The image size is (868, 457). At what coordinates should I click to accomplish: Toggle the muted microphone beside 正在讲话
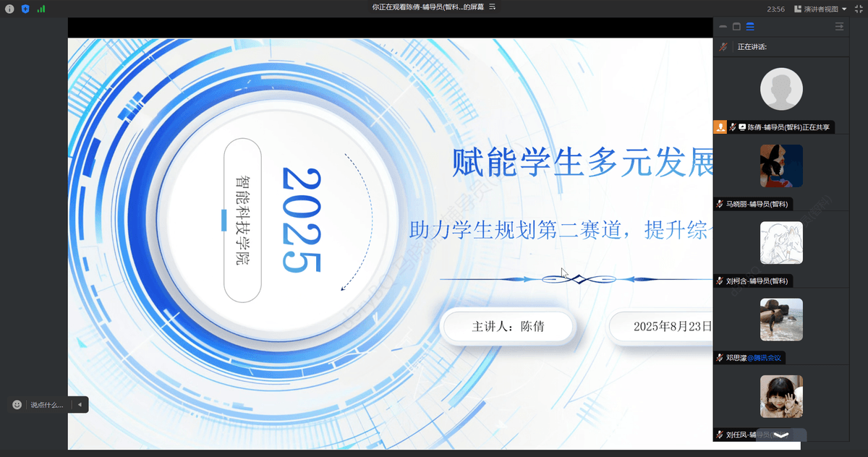click(723, 46)
